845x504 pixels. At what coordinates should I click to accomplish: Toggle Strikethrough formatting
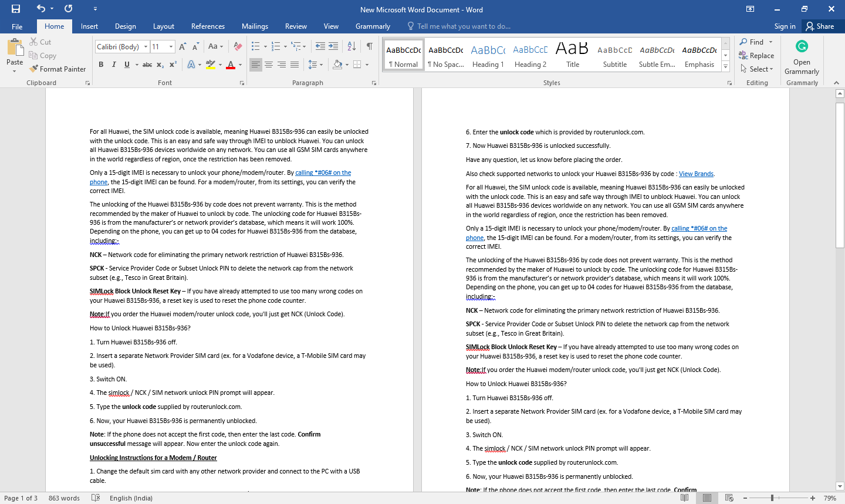pos(147,65)
